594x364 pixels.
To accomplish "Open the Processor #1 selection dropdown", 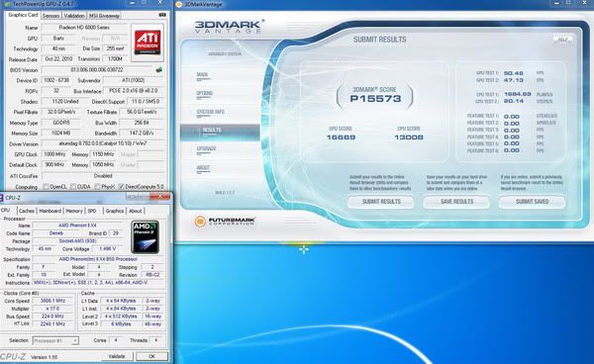I will click(x=55, y=340).
